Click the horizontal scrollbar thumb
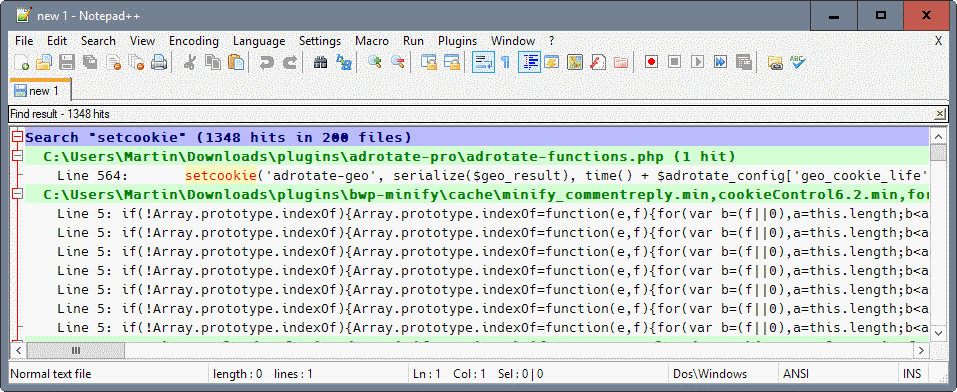Viewport: 957px width, 392px height. pyautogui.click(x=75, y=350)
